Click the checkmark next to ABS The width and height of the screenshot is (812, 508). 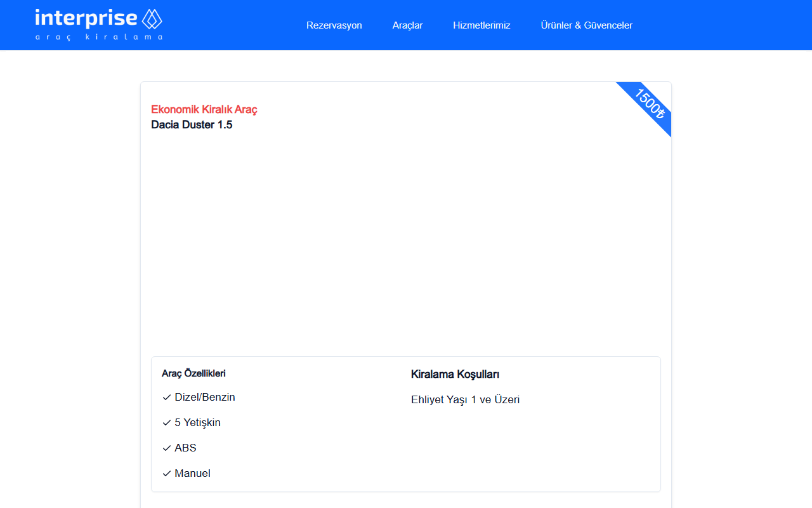tap(167, 448)
